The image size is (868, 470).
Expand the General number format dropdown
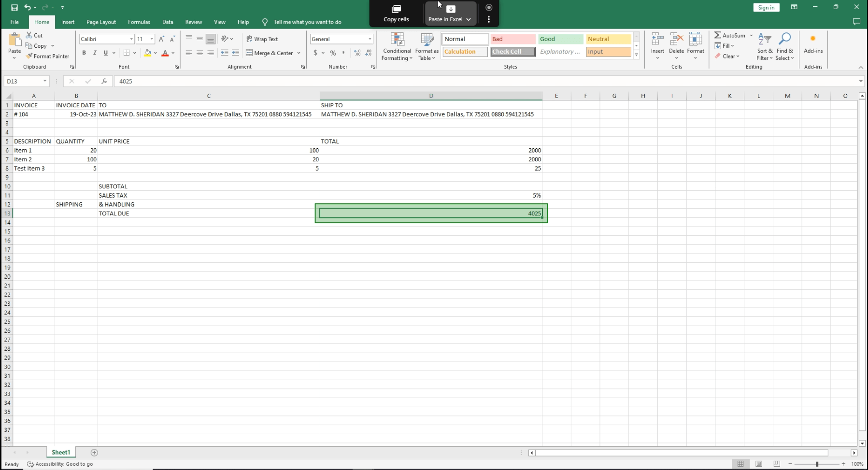point(370,39)
